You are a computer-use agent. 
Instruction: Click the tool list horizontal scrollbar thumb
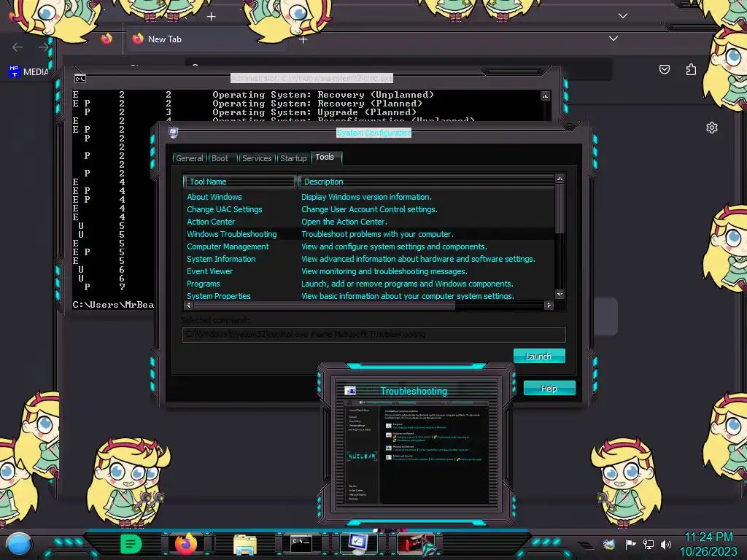pyautogui.click(x=324, y=305)
